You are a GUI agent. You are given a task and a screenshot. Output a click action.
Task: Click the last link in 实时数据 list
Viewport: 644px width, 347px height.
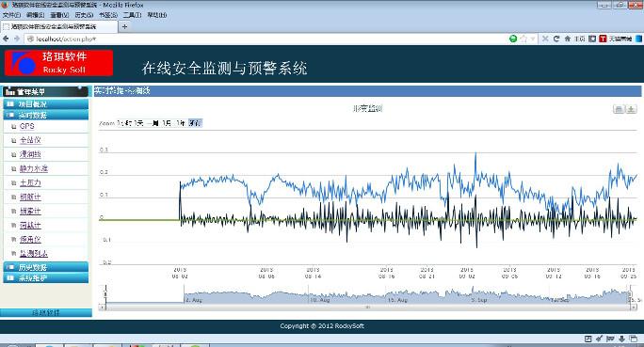coord(34,254)
